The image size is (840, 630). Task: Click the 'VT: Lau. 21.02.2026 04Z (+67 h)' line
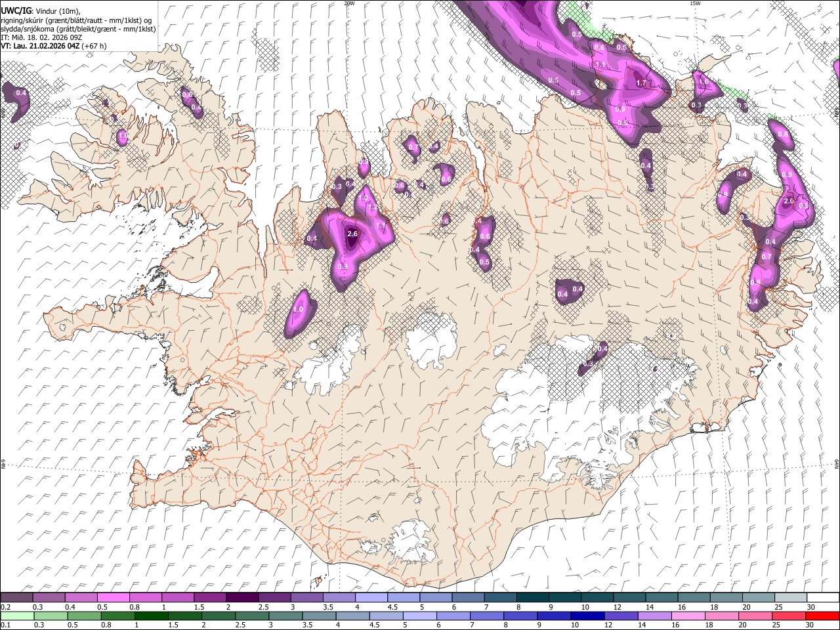[53, 46]
